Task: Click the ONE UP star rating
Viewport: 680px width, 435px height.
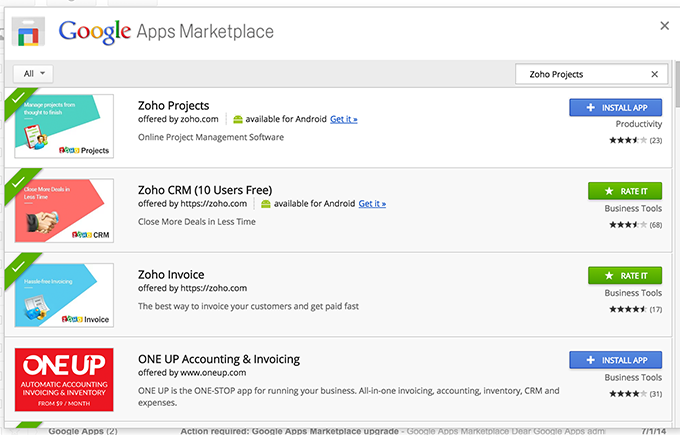Action: (x=628, y=393)
